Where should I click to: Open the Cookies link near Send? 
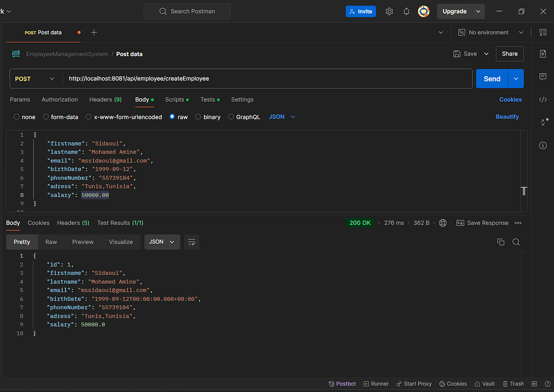(510, 99)
